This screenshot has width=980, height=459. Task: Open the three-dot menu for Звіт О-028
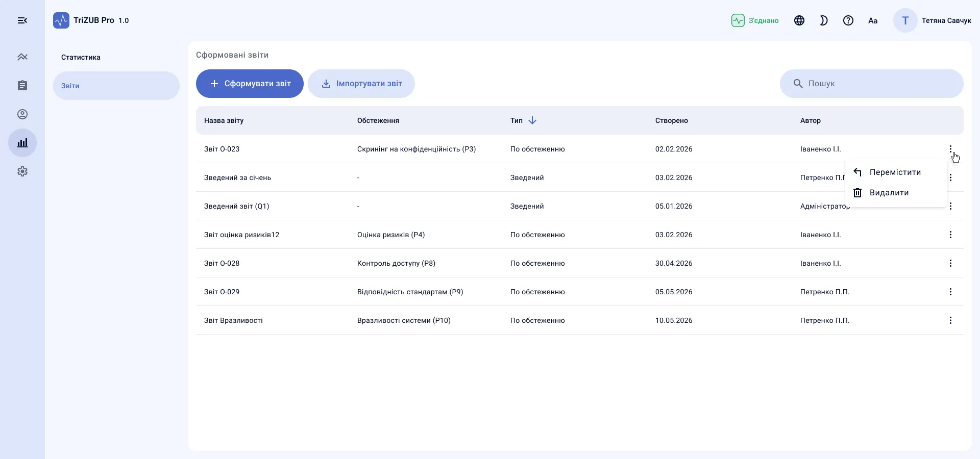[950, 263]
